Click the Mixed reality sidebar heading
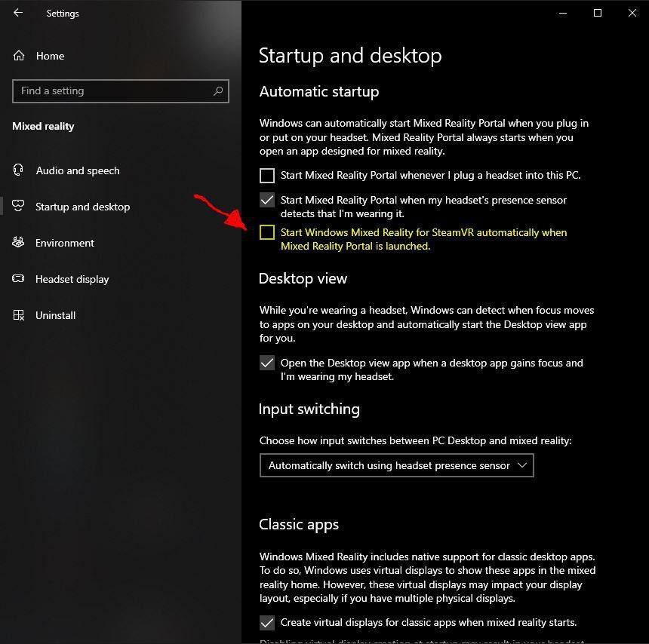The image size is (649, 644). click(43, 126)
